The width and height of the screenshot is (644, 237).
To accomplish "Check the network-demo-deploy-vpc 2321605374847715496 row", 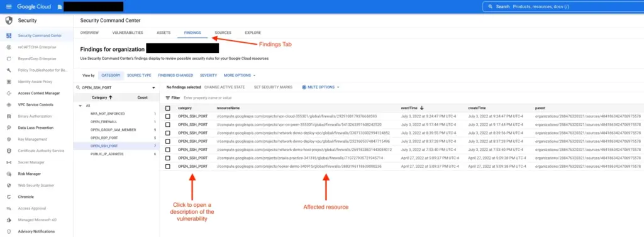I will (x=167, y=141).
